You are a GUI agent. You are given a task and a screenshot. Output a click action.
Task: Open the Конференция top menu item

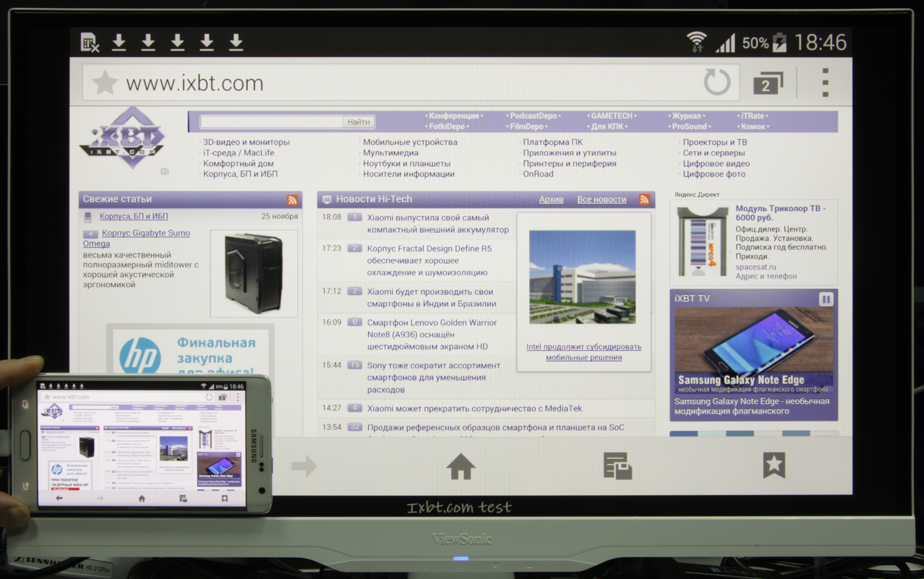coord(454,116)
